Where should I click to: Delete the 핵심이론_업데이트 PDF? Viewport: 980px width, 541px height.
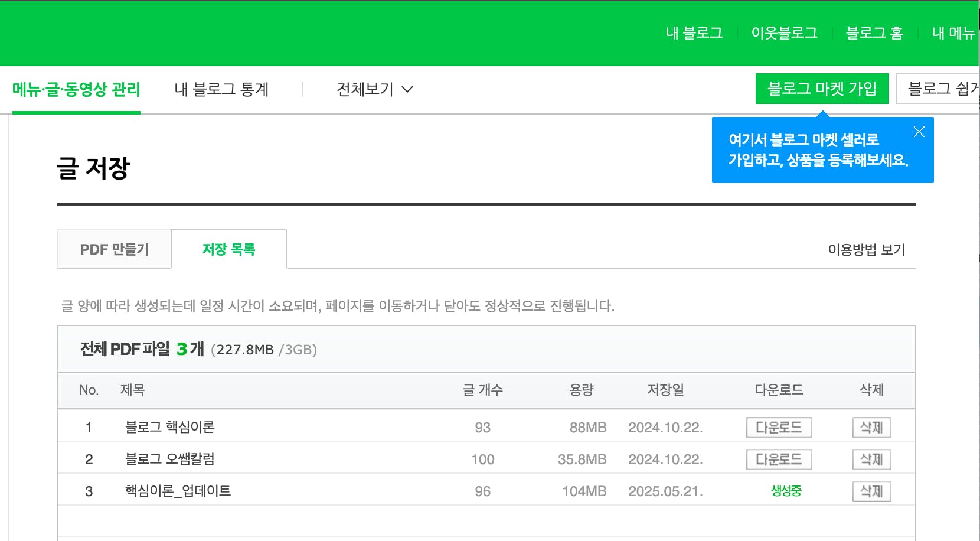tap(871, 491)
